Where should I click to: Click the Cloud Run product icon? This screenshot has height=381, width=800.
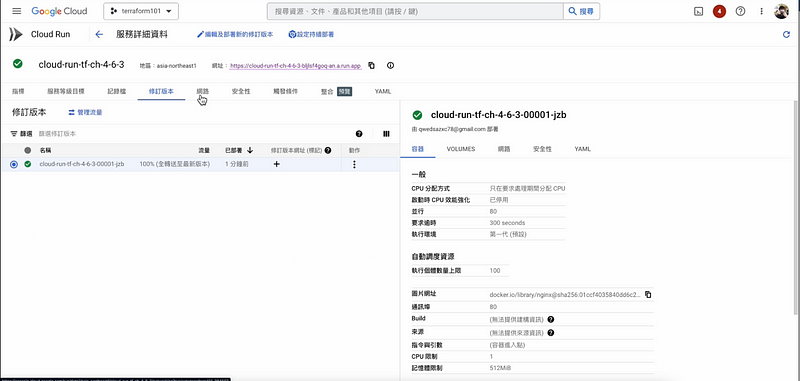[16, 34]
